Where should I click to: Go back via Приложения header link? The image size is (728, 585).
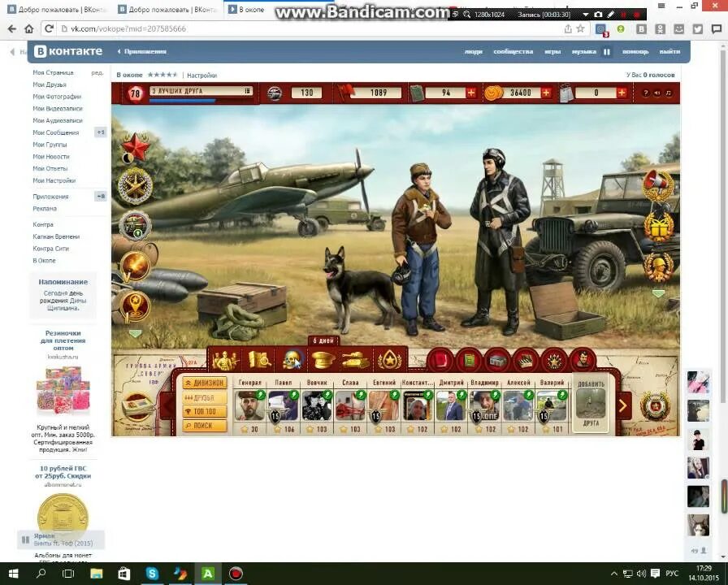click(x=142, y=51)
